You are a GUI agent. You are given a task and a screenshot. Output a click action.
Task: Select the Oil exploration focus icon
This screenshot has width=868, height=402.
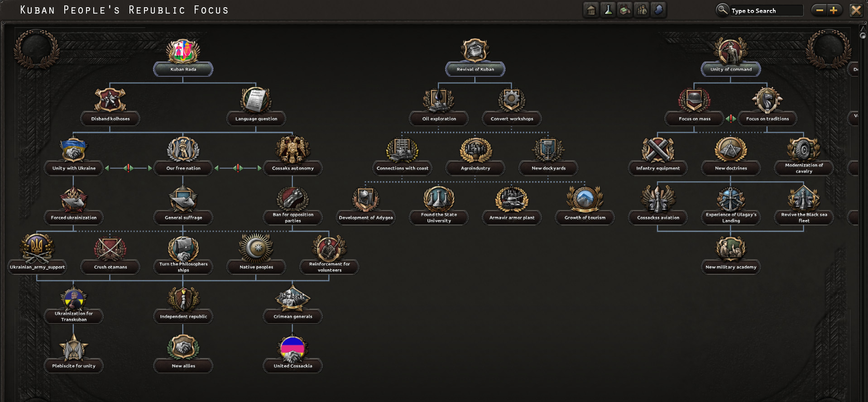click(x=438, y=100)
